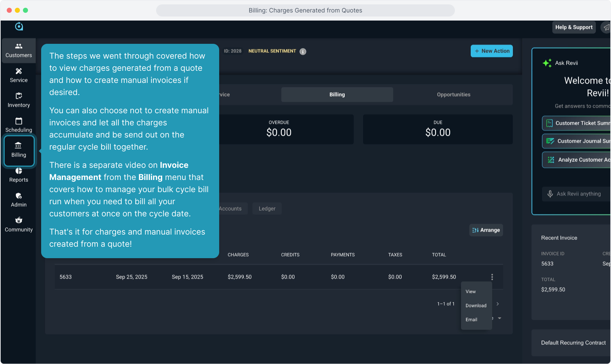Choose View from the invoice menu

click(471, 292)
